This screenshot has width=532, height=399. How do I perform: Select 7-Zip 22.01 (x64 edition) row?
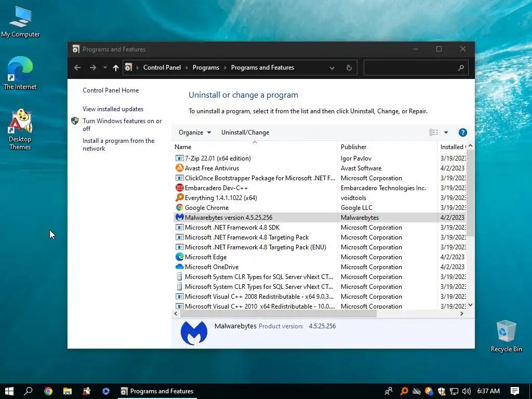tap(320, 158)
